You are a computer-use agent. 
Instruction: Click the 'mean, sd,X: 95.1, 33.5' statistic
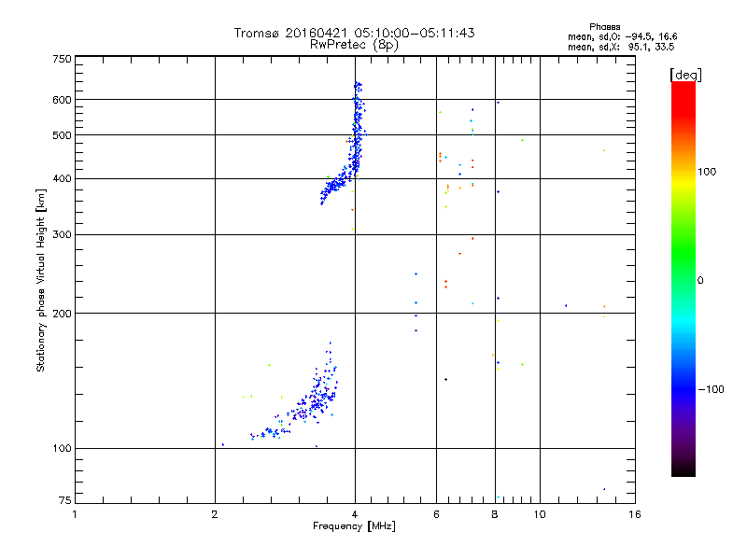(x=621, y=47)
